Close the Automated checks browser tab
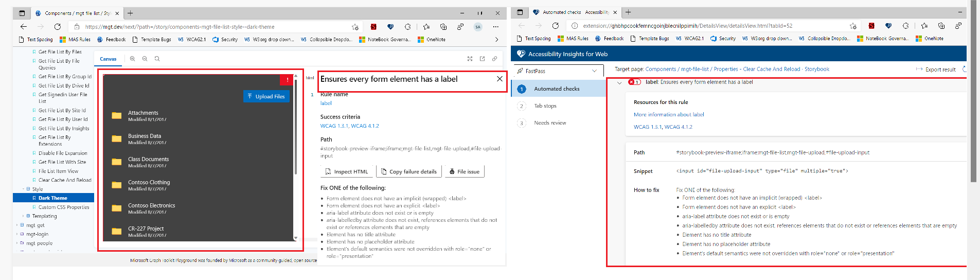Image resolution: width=980 pixels, height=280 pixels. coord(615,12)
